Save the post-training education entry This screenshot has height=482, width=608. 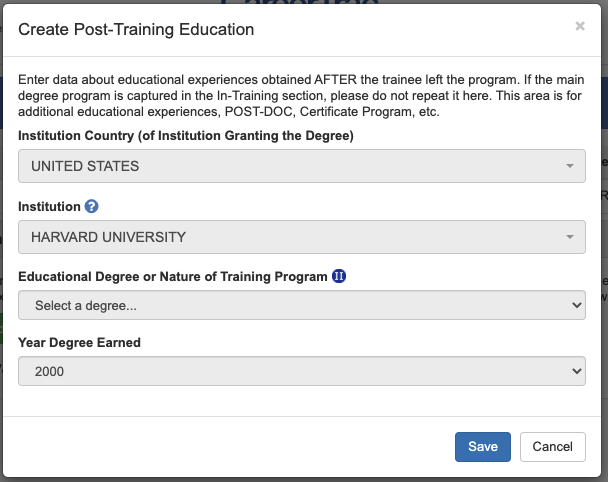point(483,446)
